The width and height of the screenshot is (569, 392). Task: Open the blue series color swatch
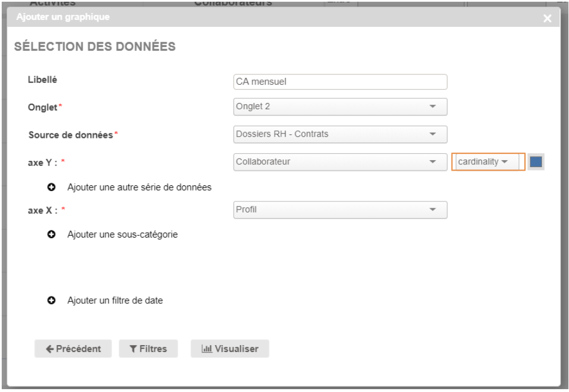(x=536, y=162)
